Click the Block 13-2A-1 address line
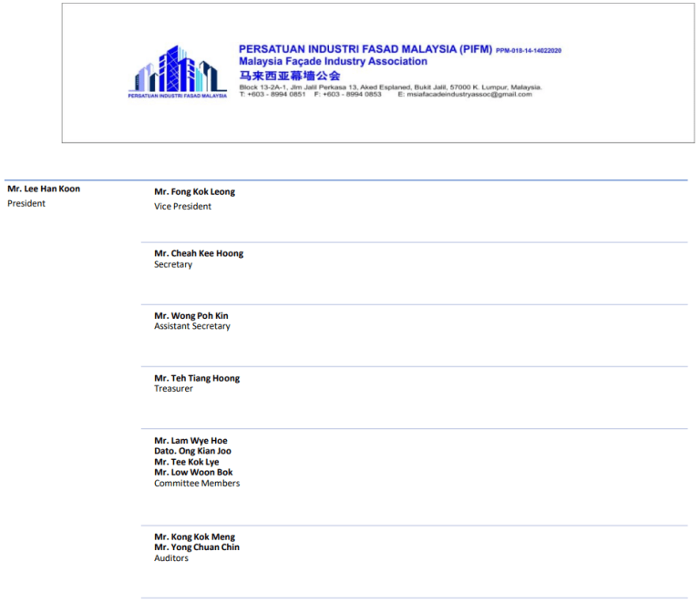Image resolution: width=700 pixels, height=603 pixels. [x=390, y=87]
